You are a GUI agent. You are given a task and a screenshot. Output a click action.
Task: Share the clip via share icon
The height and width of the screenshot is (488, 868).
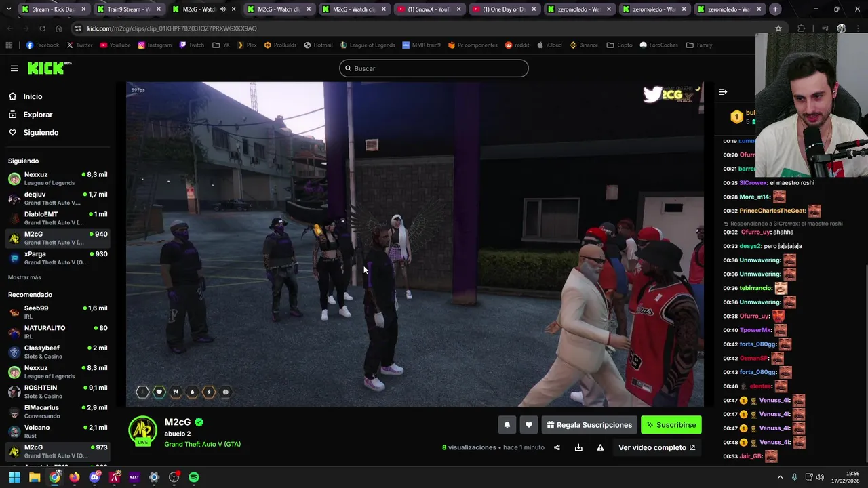tap(557, 447)
